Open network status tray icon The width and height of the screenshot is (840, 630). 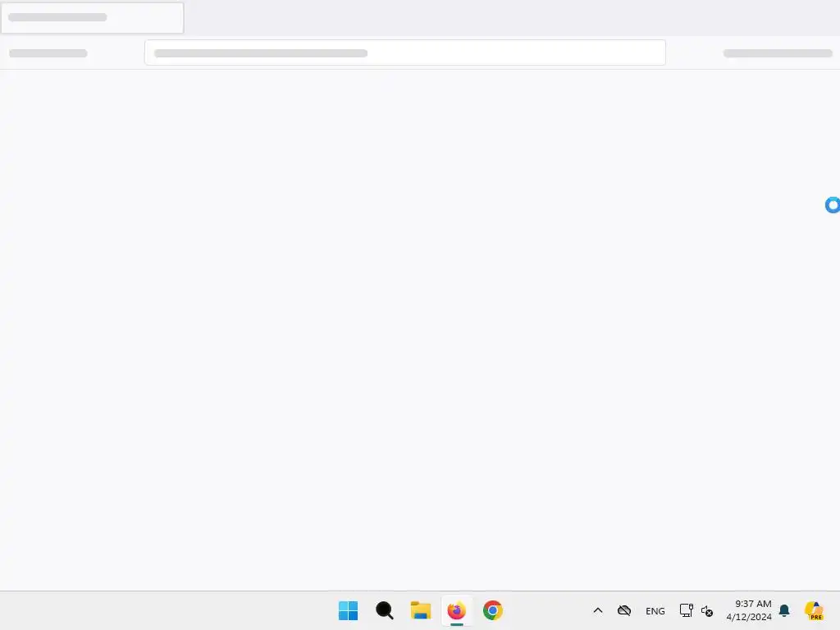(687, 610)
